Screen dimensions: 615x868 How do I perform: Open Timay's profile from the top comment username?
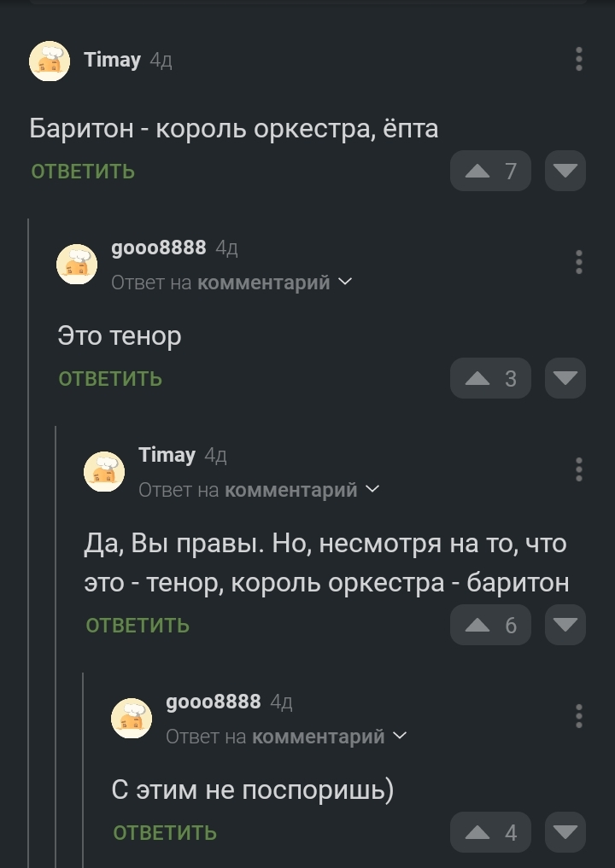coord(112,60)
